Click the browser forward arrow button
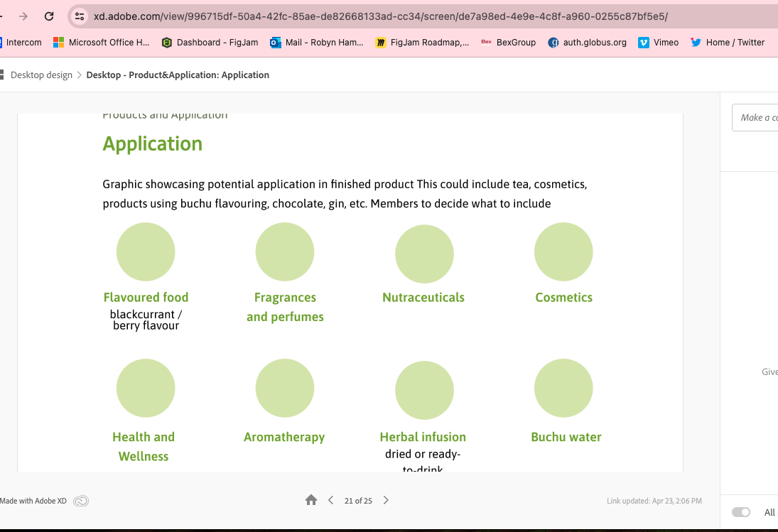 (x=23, y=16)
